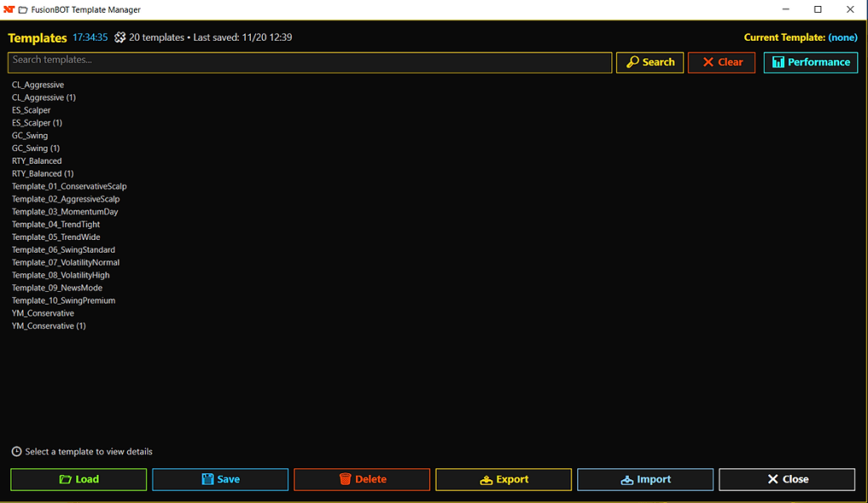
Task: Open the Performance chart panel
Action: (x=810, y=63)
